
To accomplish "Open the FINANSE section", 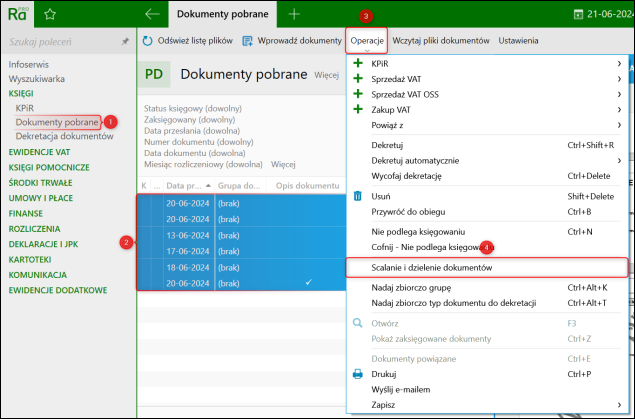I will click(x=26, y=214).
